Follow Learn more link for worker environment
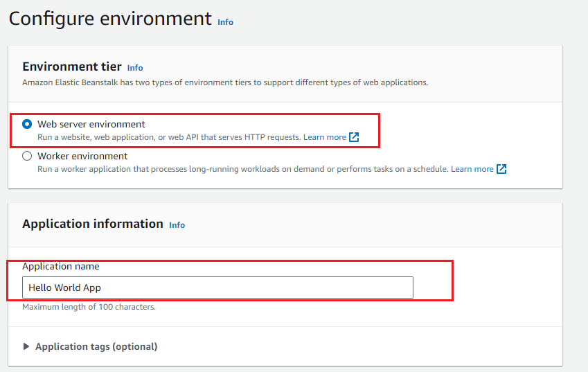Screen dimensions: 588x372 click(472, 169)
